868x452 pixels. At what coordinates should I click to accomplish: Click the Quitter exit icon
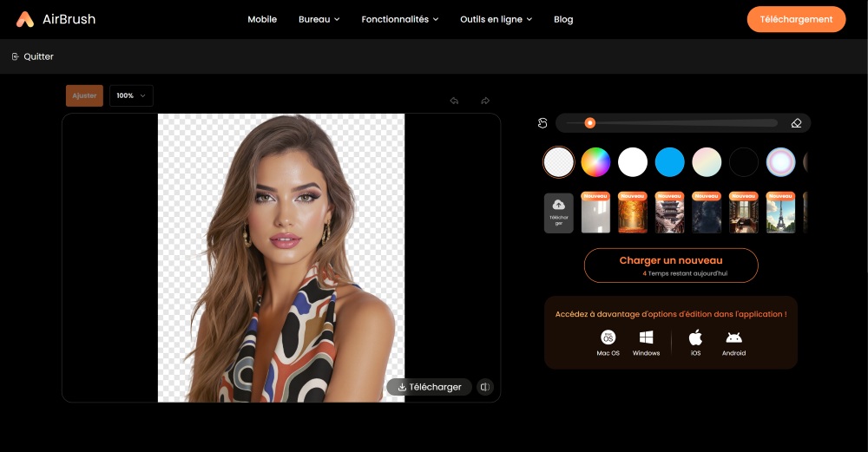click(16, 56)
